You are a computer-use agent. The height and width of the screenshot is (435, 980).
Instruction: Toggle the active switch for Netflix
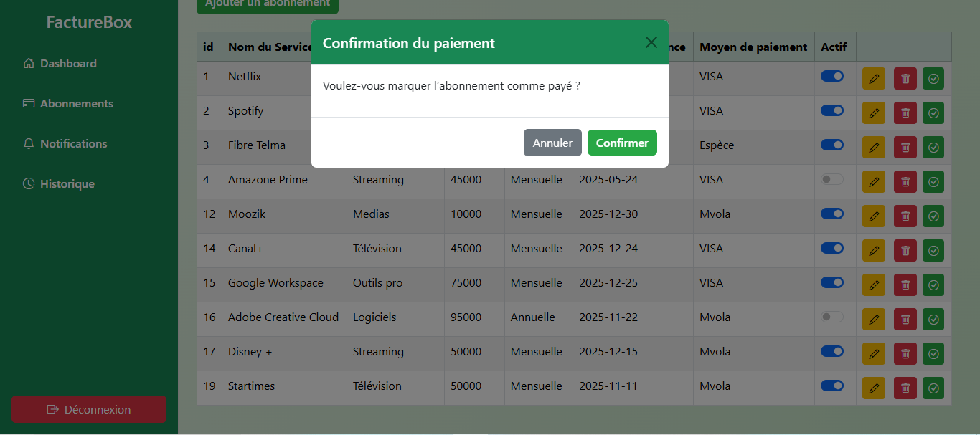(832, 76)
